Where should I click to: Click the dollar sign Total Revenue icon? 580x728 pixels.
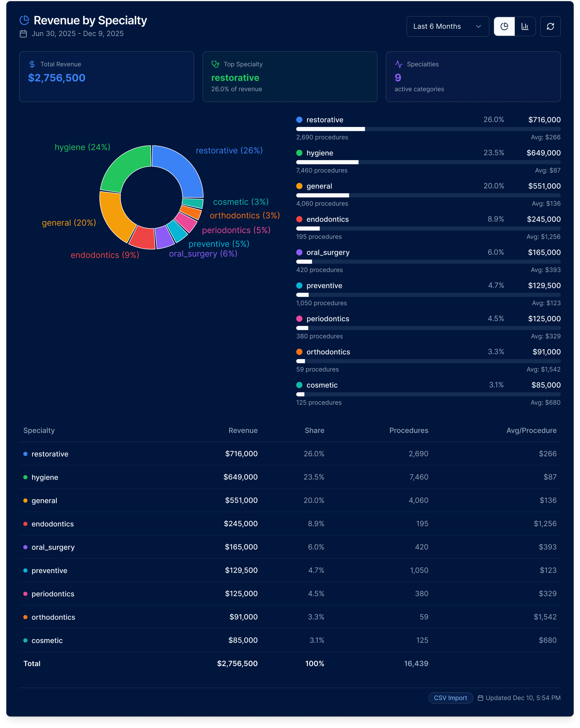(x=32, y=64)
